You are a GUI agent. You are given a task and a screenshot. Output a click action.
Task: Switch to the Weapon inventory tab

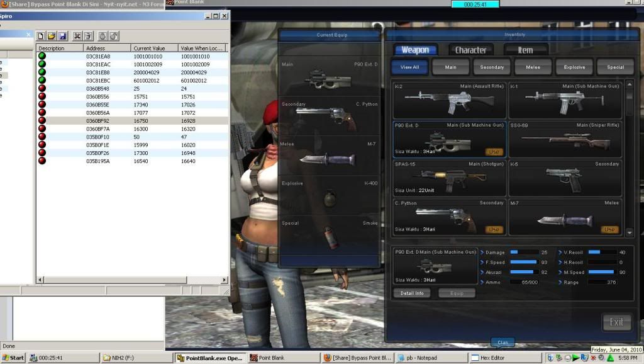pos(415,50)
